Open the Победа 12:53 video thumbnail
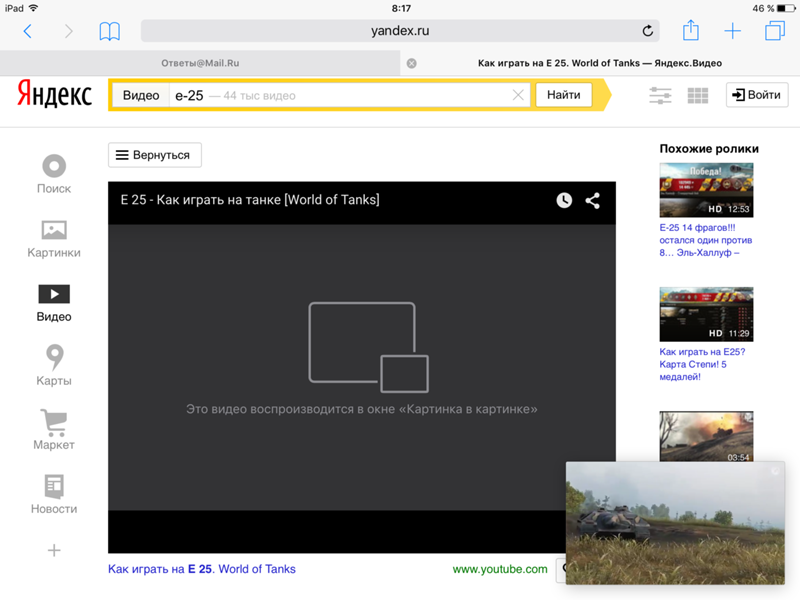Image resolution: width=800 pixels, height=600 pixels. point(706,190)
